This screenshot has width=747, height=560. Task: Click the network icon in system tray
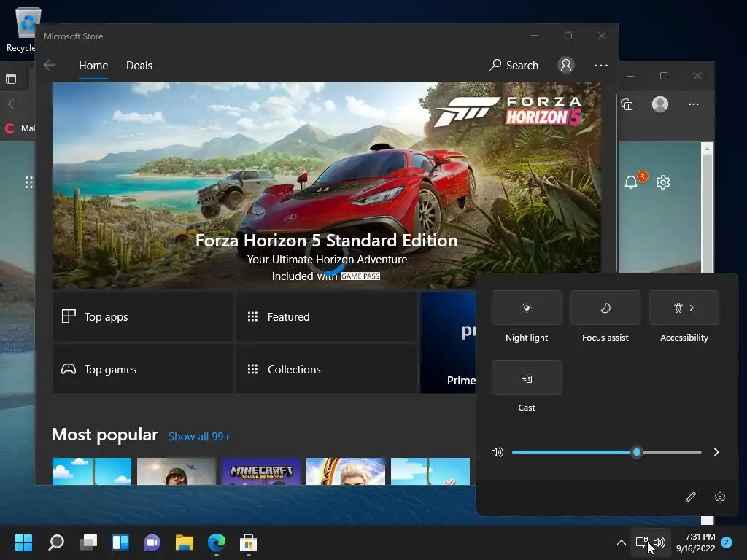[642, 542]
